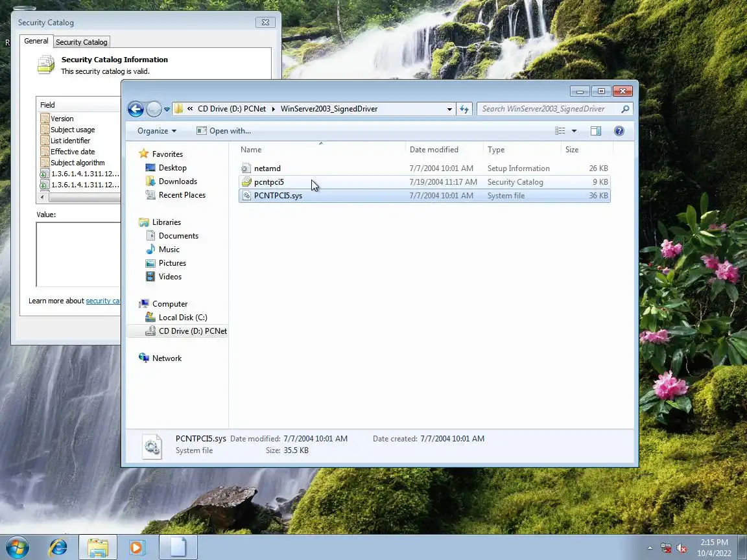Show hidden tray icons arrow

tap(650, 548)
